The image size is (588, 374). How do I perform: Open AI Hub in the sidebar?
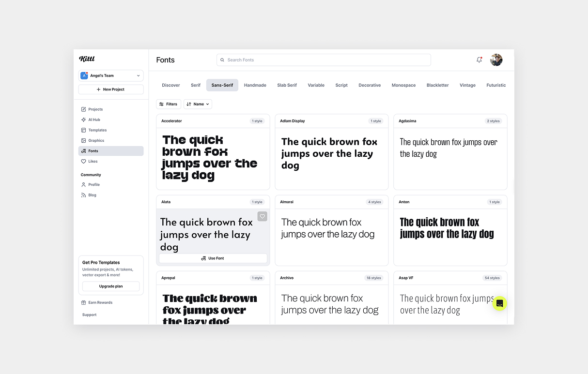pyautogui.click(x=111, y=120)
